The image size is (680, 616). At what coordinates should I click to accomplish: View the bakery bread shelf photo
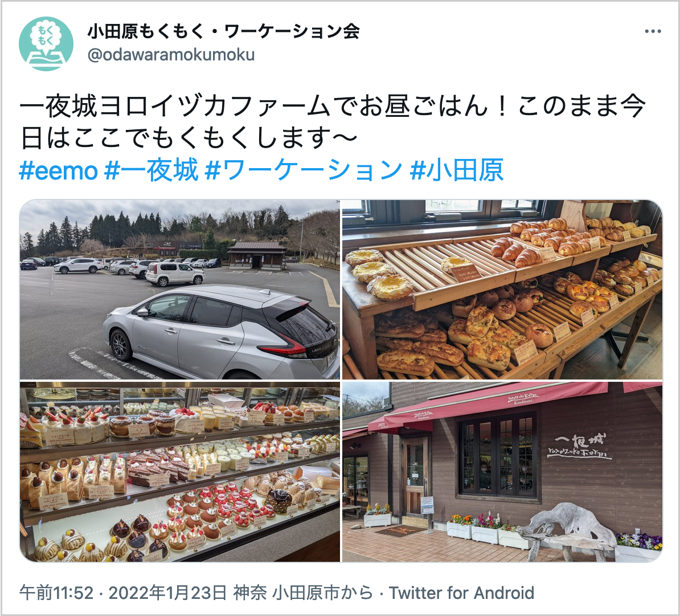(502, 289)
